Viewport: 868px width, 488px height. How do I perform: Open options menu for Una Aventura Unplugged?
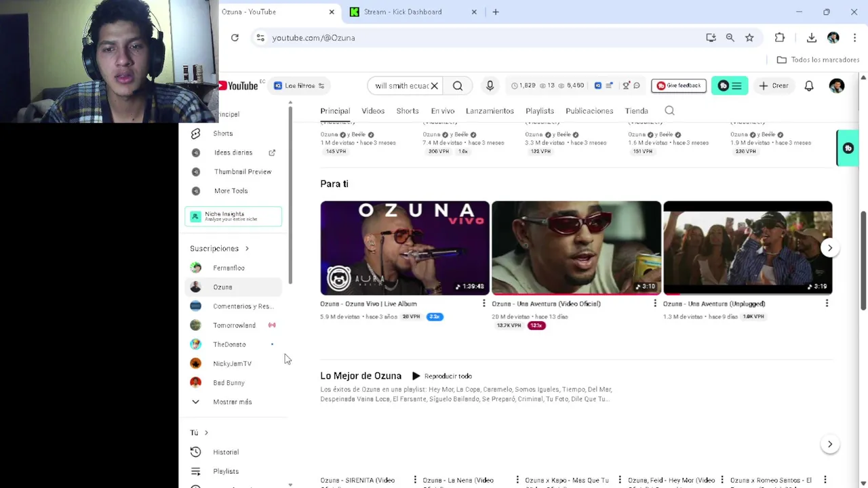tap(827, 304)
